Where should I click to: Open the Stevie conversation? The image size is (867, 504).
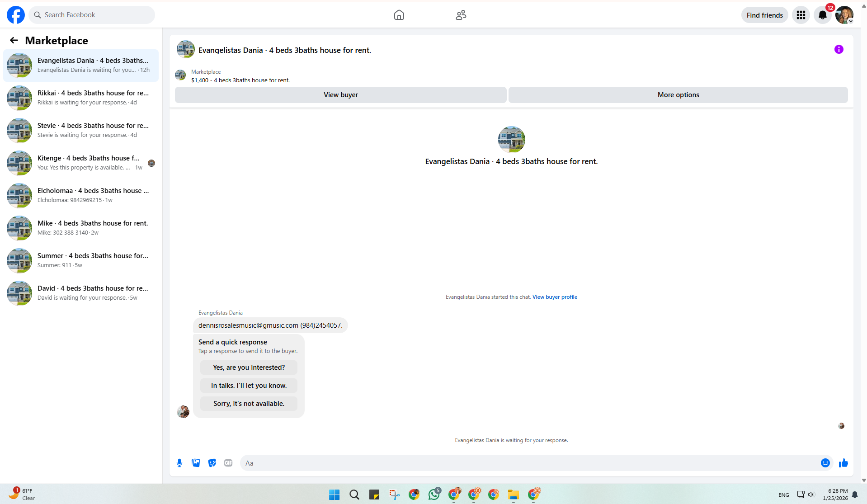pos(81,131)
